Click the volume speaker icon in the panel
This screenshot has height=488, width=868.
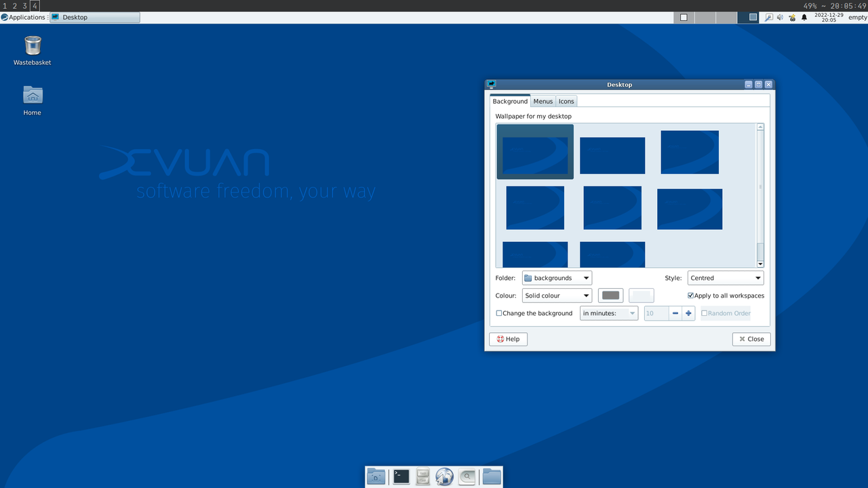click(x=780, y=18)
